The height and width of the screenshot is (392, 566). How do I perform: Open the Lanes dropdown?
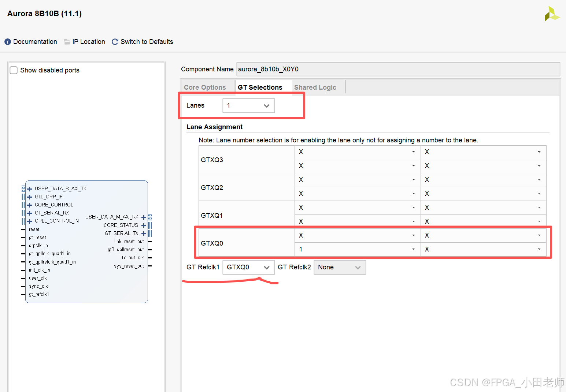pos(248,105)
